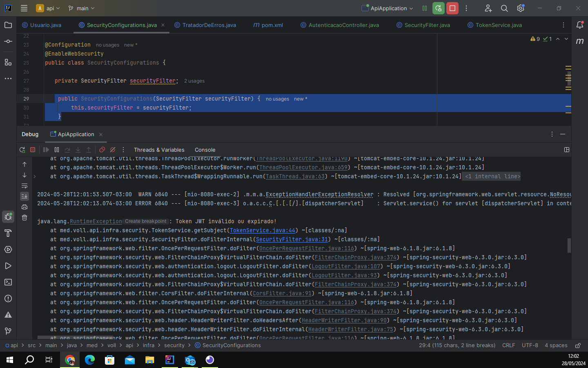The height and width of the screenshot is (368, 588).
Task: View breakpoints in debug toolbar
Action: [x=102, y=150]
